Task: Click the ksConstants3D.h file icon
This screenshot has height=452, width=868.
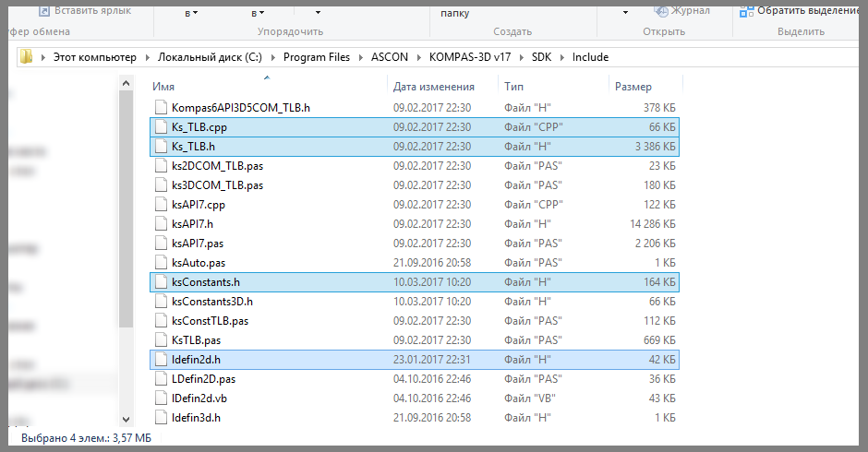Action: [161, 301]
